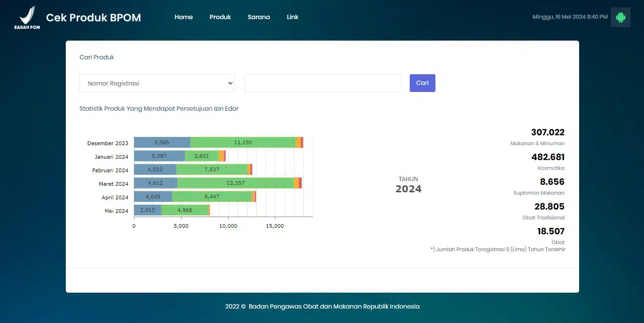Select April 2024 green segment 8,447
The height and width of the screenshot is (323, 644).
coord(212,197)
